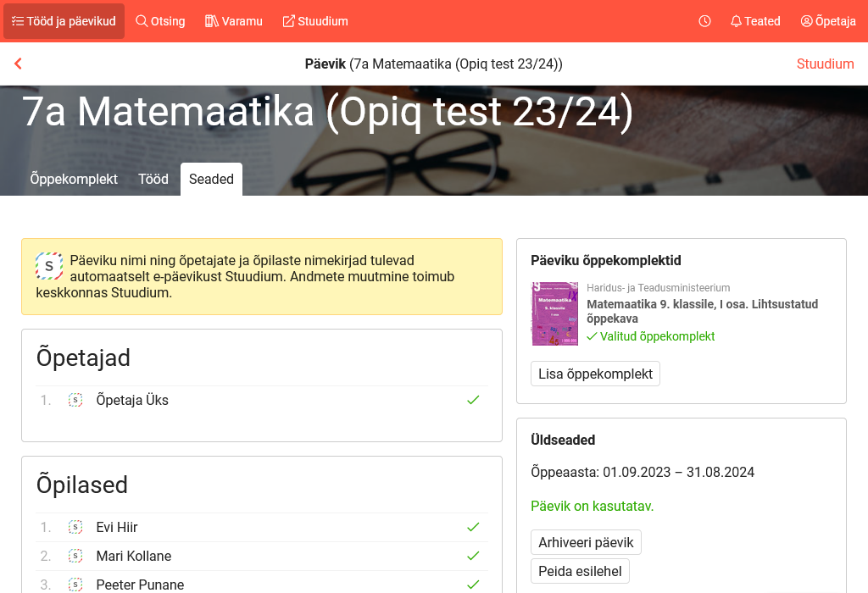This screenshot has width=868, height=593.
Task: Click the Peida esilehel button
Action: tap(580, 571)
